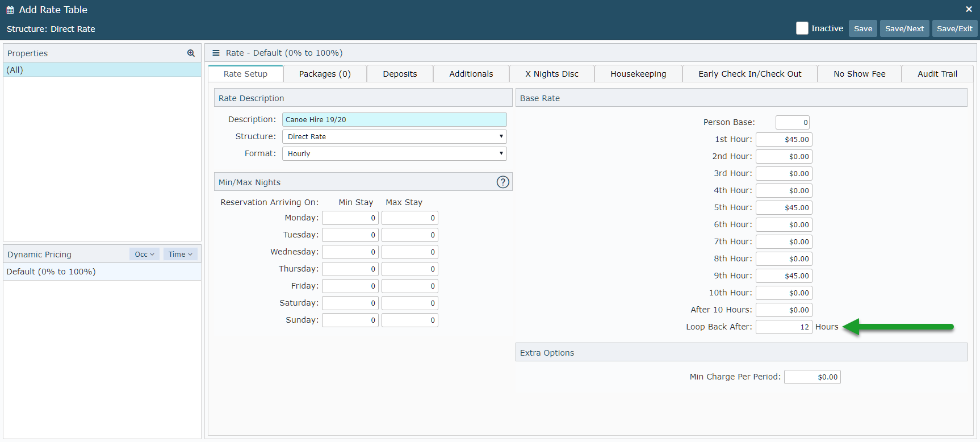Click Sunday Max Stay field
This screenshot has width=980, height=442.
tap(409, 320)
